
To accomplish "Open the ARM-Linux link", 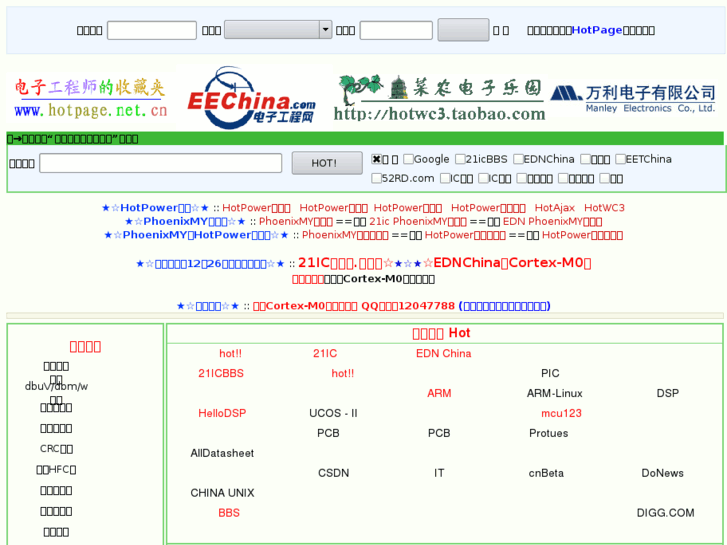I will coord(555,393).
